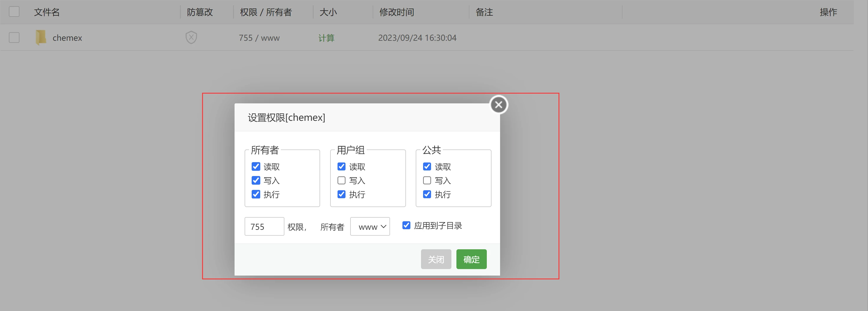Close the permissions dialog with the X icon
The height and width of the screenshot is (311, 868).
click(499, 105)
